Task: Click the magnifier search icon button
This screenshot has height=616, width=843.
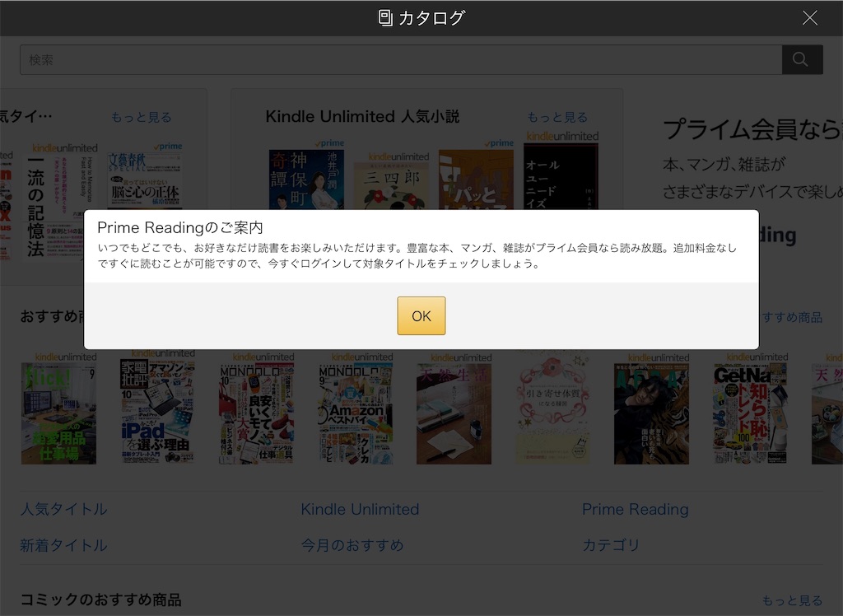Action: click(x=802, y=60)
